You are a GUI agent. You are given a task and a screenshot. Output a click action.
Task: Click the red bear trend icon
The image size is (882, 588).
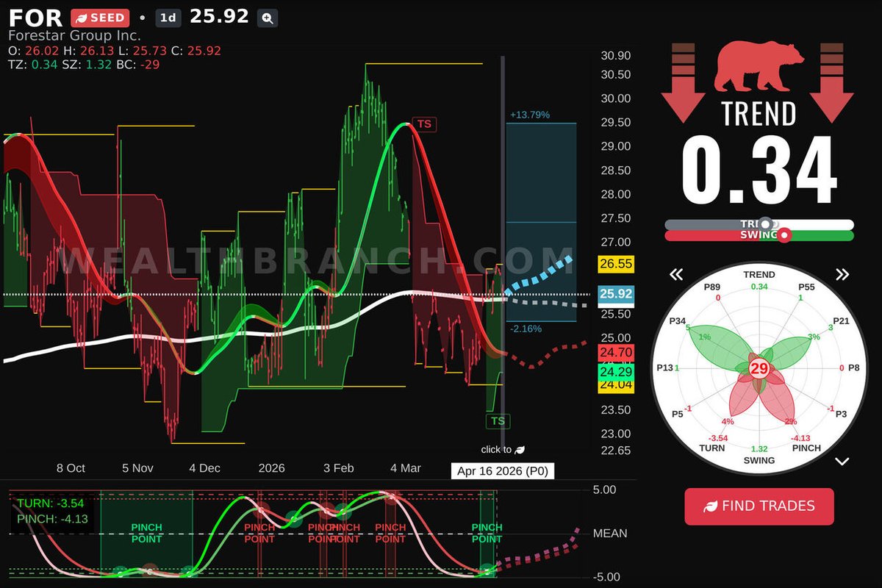click(x=758, y=67)
